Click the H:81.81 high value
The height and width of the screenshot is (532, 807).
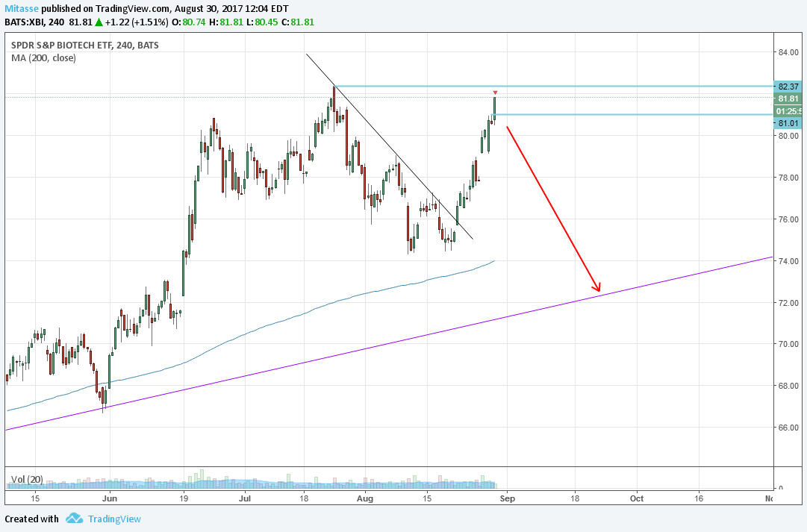(x=225, y=22)
